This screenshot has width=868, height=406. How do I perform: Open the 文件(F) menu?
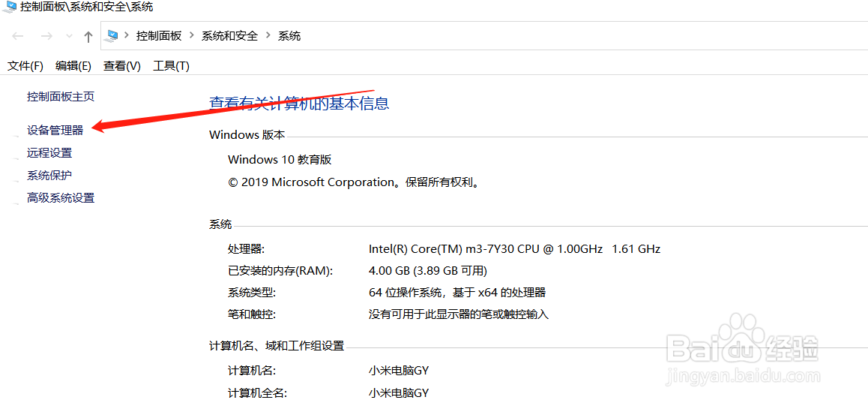(25, 66)
